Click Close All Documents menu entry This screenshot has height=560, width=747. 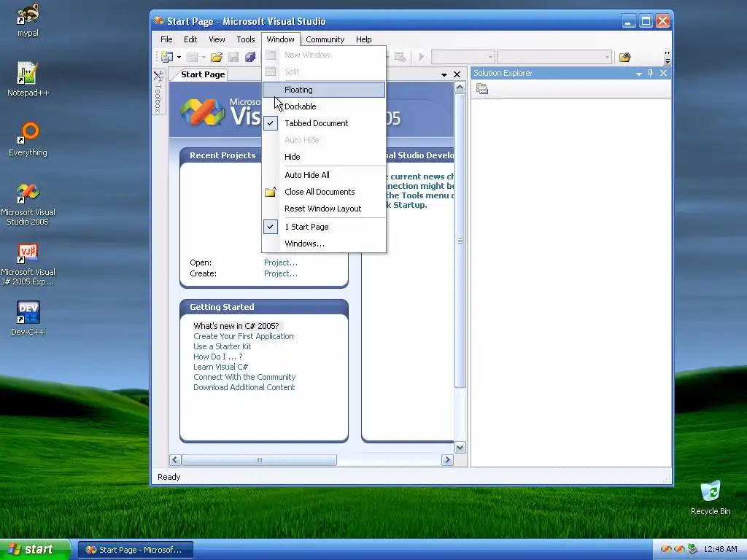coord(324,192)
